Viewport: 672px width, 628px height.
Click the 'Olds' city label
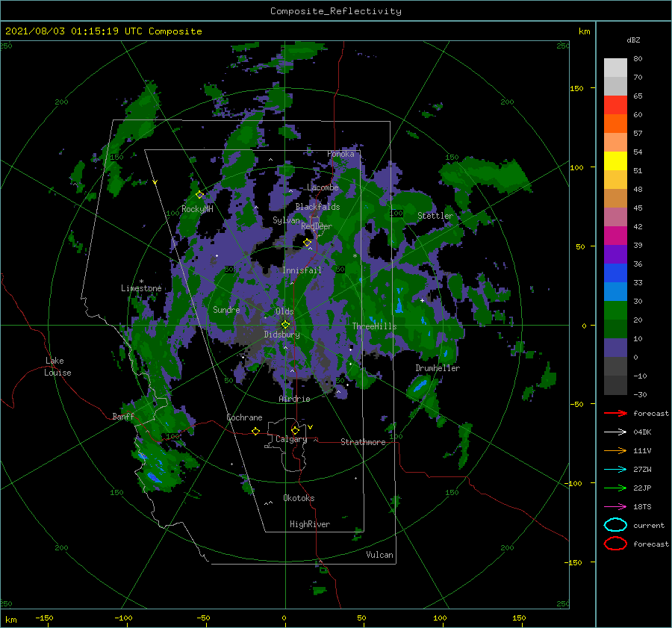(x=284, y=311)
